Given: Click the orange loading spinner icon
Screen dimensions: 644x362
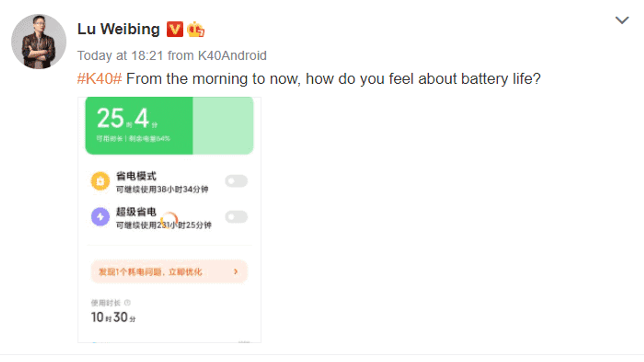Looking at the screenshot, I should [x=170, y=219].
